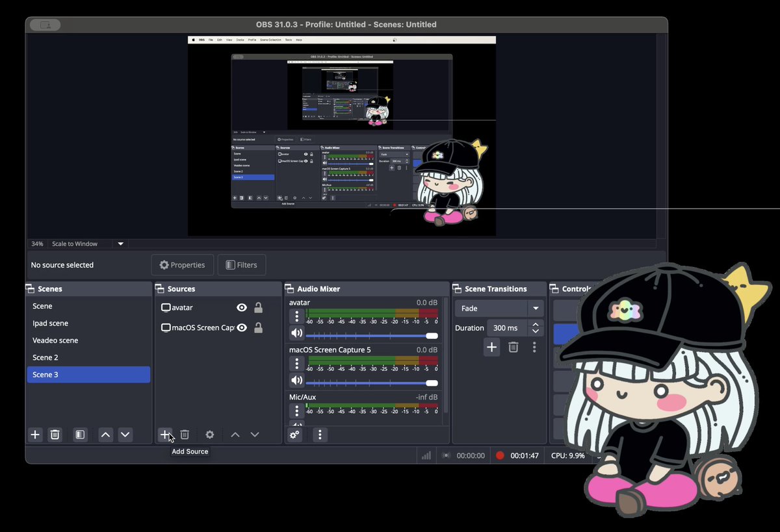
Task: Open Mic/Aux audio options three-dot menu
Action: coord(297,411)
